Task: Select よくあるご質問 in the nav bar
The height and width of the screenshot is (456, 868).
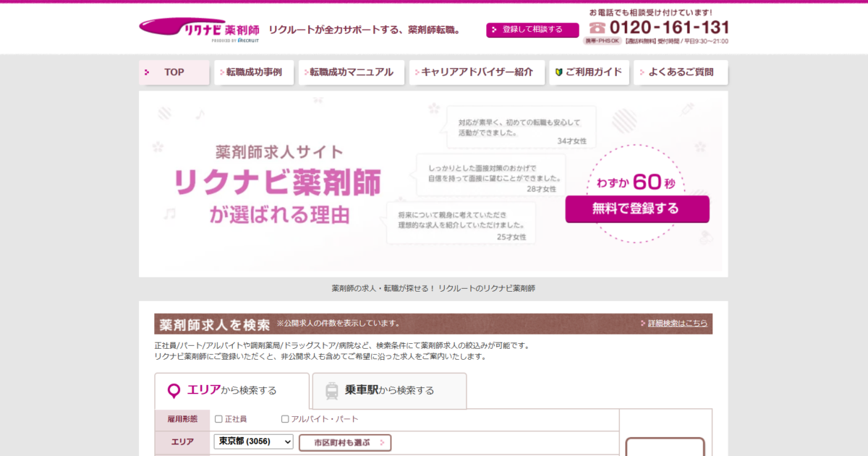Action: [680, 72]
